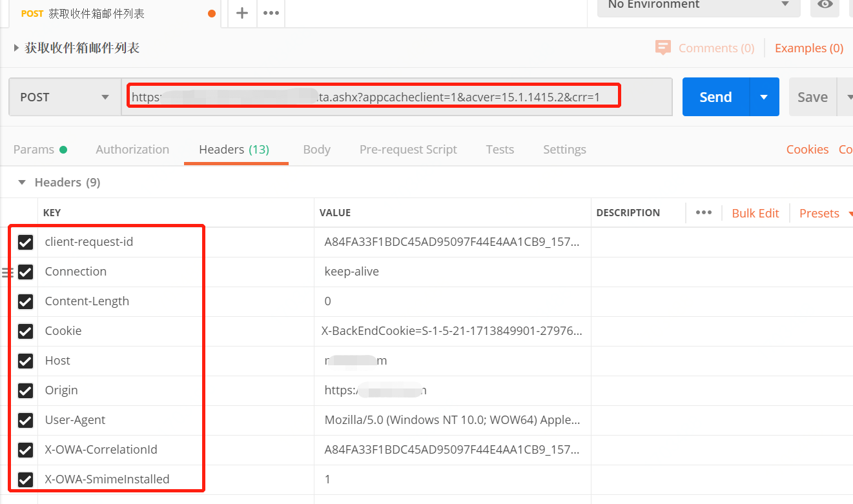Image resolution: width=853 pixels, height=504 pixels.
Task: Open the POST method dropdown
Action: pos(65,96)
